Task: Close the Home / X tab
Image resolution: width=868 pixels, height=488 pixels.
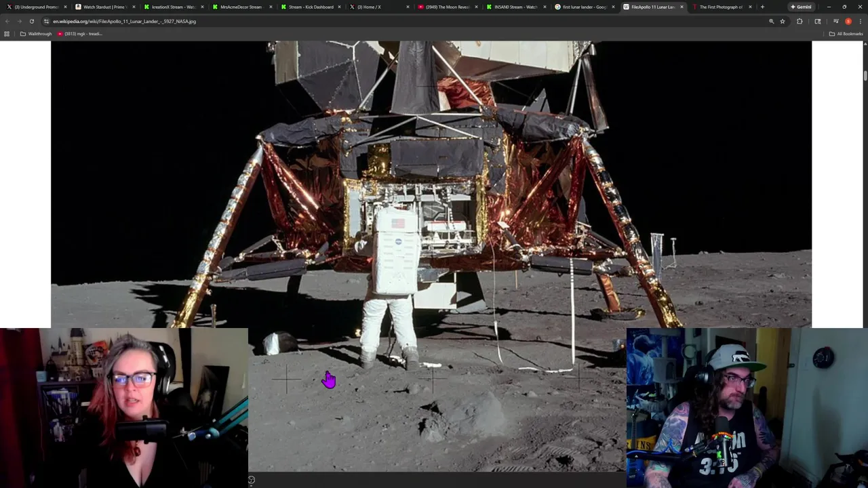Action: pyautogui.click(x=408, y=7)
